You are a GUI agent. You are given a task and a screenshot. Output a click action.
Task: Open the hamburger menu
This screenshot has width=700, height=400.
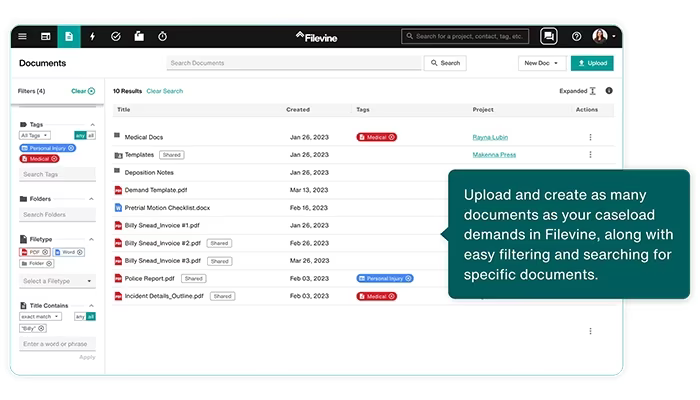pyautogui.click(x=22, y=37)
